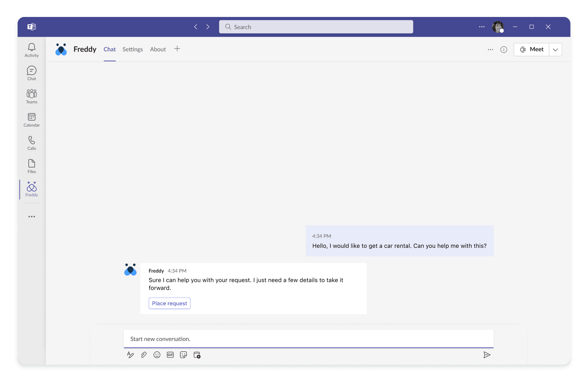Open the emoji picker
Viewport: 588px width, 381px height.
(157, 355)
